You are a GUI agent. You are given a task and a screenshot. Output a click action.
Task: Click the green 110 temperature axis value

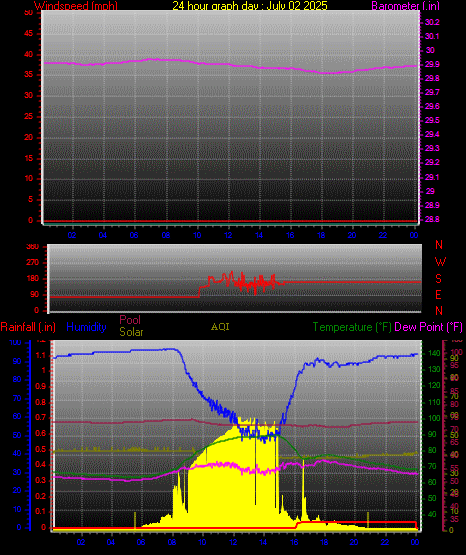tap(434, 402)
